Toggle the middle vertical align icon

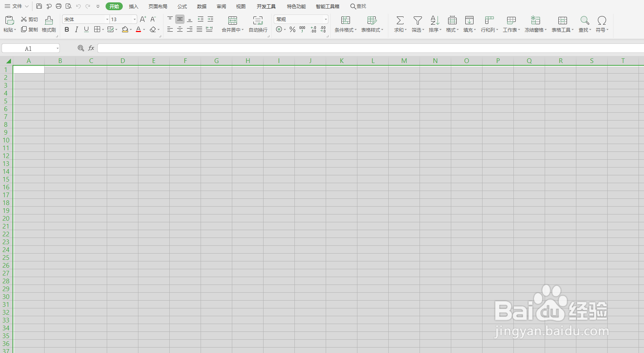coord(180,19)
